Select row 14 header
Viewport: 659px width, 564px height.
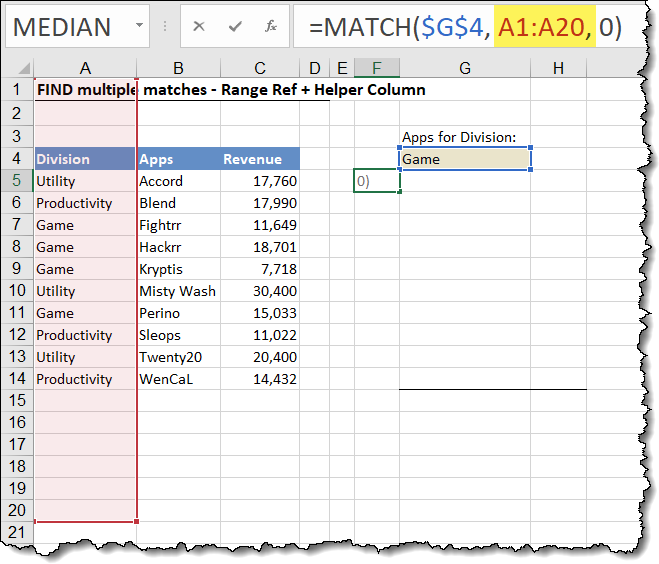coord(18,379)
